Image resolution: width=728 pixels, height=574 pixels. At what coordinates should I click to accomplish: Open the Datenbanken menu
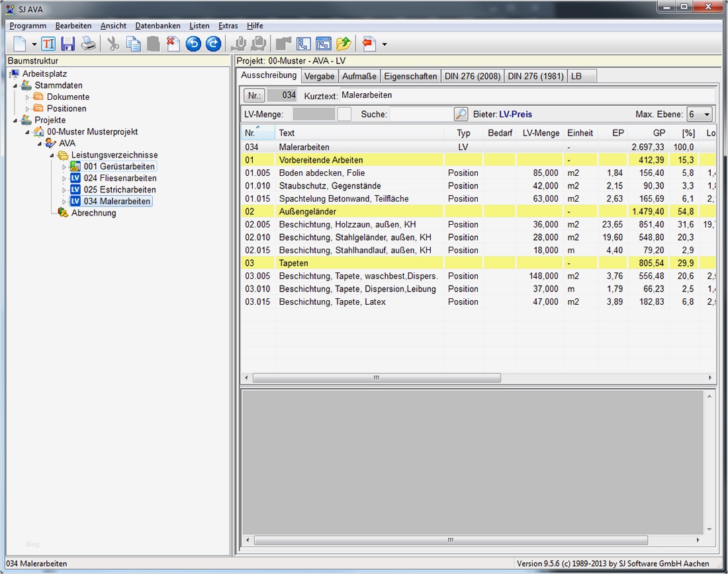tap(158, 26)
